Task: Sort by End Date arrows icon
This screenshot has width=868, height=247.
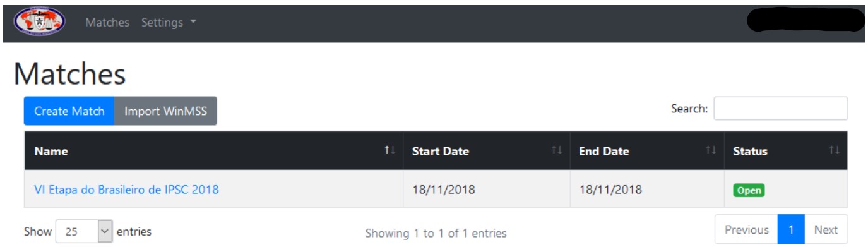Action: [711, 150]
